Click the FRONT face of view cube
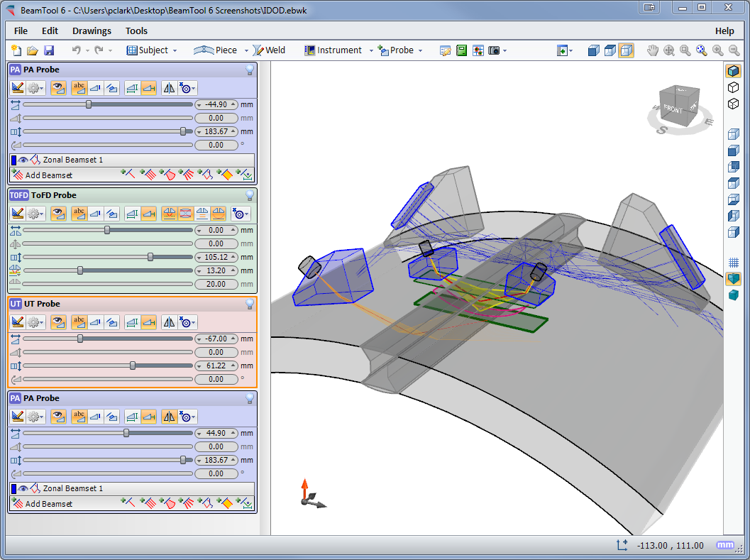Viewport: 750px width, 560px height. 673,109
